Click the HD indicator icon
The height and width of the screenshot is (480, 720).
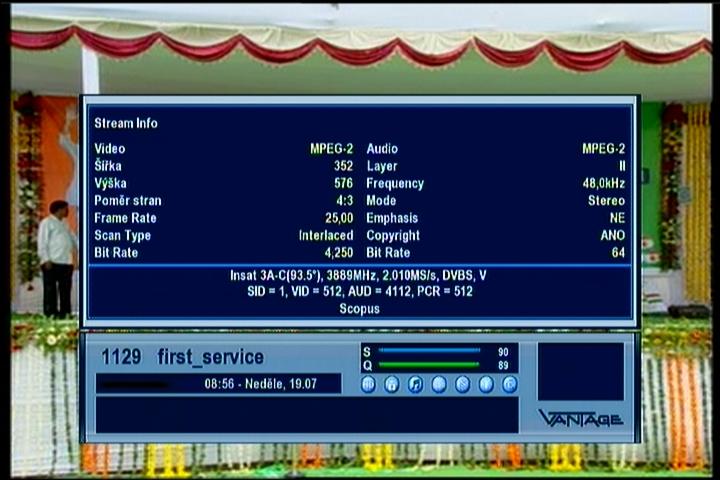[x=368, y=384]
